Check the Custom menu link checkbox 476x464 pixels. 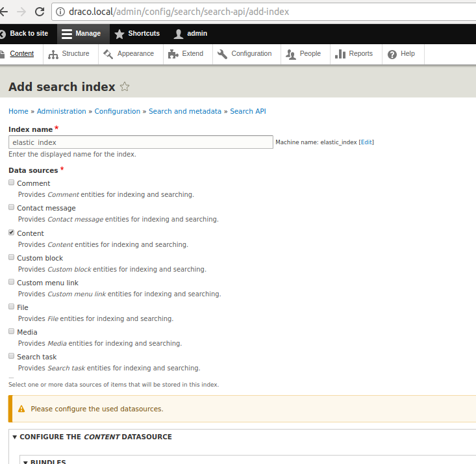click(12, 281)
